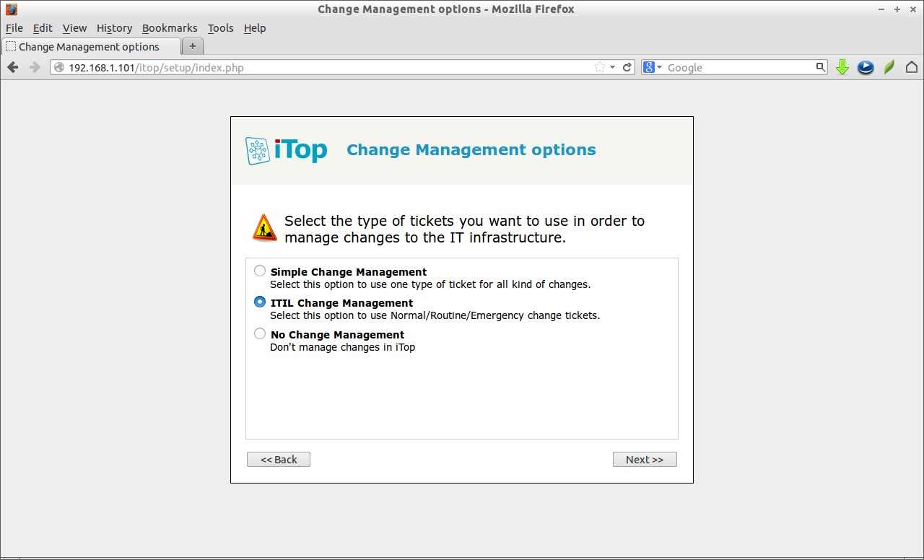Viewport: 924px width, 560px height.
Task: Click the search magnifier icon
Action: pyautogui.click(x=820, y=67)
